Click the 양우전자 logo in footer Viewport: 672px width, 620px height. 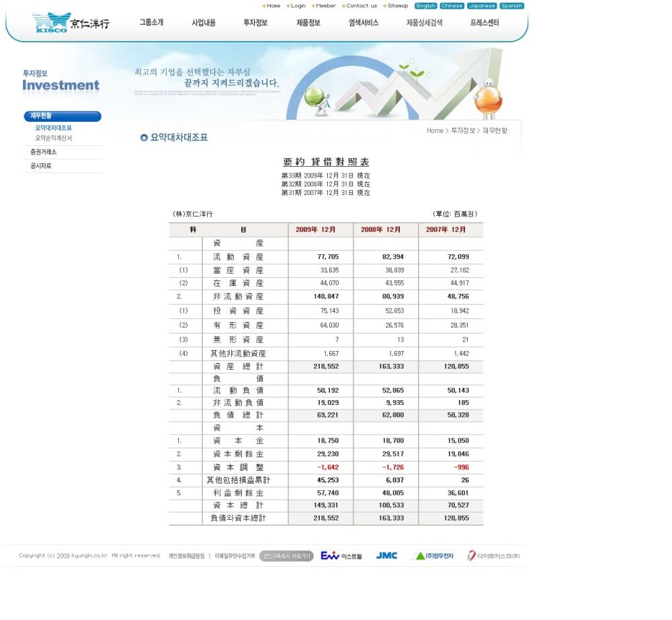point(432,555)
